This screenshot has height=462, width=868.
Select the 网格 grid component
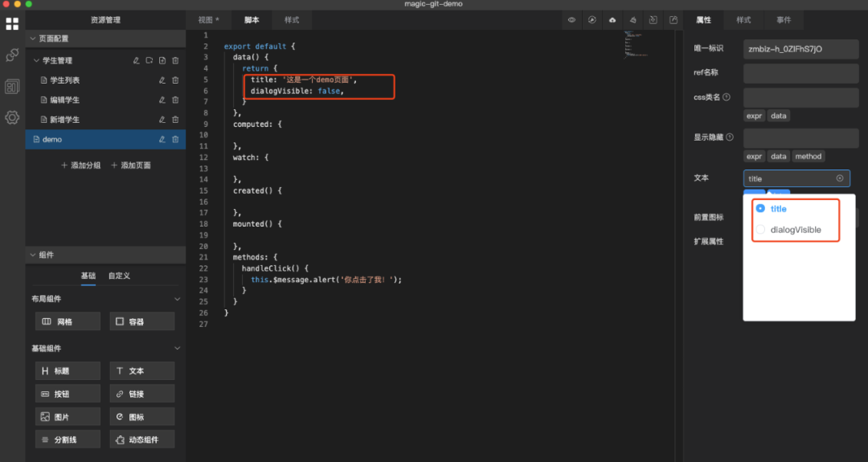(x=68, y=321)
